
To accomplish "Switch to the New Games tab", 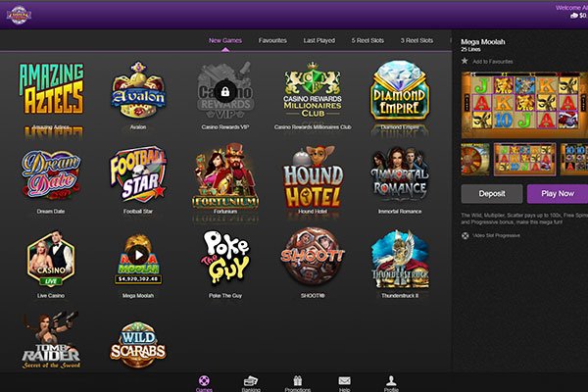I will 225,40.
